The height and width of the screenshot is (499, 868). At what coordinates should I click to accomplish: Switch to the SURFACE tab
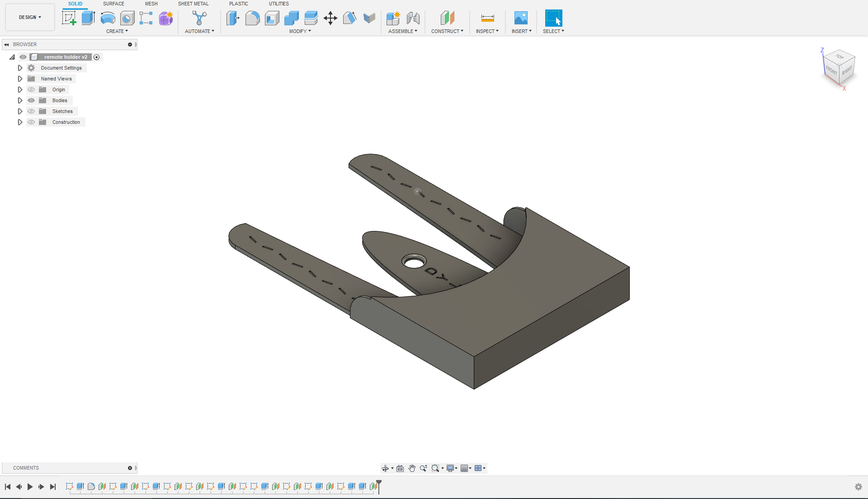click(x=113, y=4)
